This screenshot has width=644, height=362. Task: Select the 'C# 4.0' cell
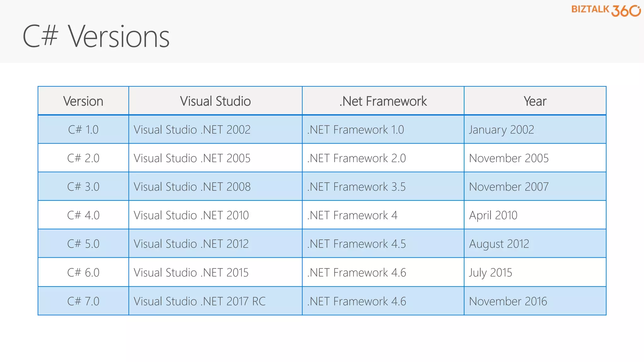pos(83,215)
